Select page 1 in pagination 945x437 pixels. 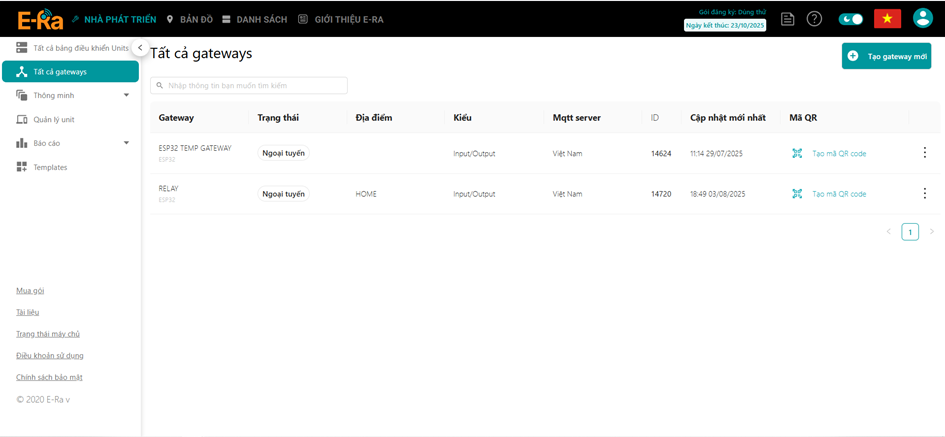click(x=910, y=231)
